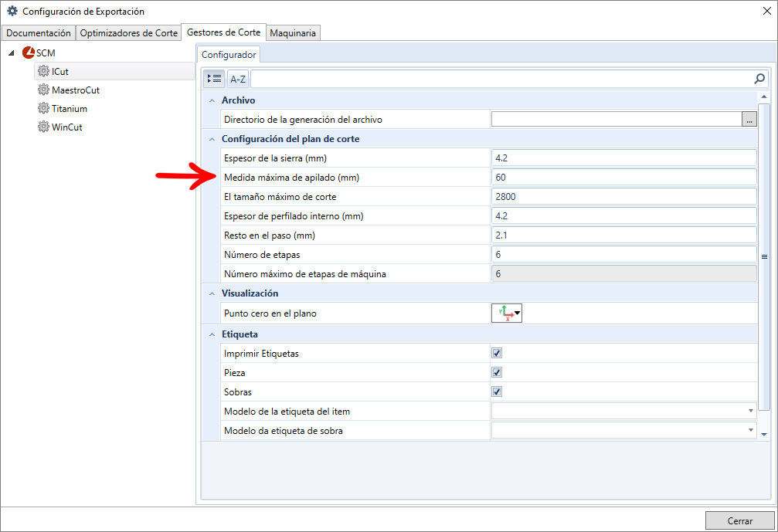Image resolution: width=778 pixels, height=532 pixels.
Task: Open the Optimizadores de Corte tab
Action: pyautogui.click(x=128, y=32)
